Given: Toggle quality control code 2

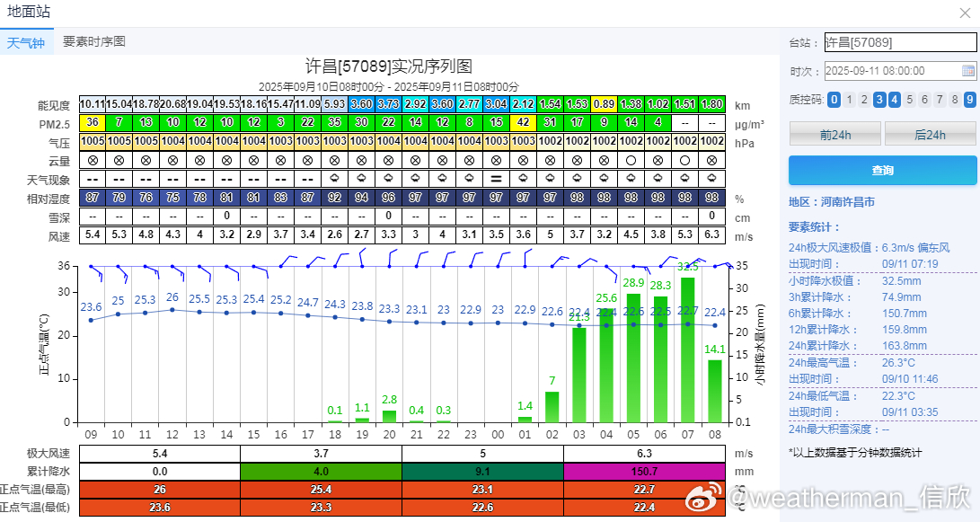Looking at the screenshot, I should coord(864,100).
